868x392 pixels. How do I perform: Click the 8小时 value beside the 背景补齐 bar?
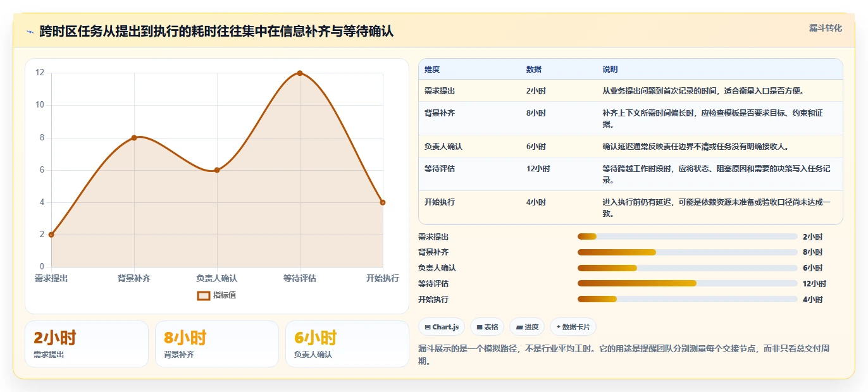coord(812,252)
